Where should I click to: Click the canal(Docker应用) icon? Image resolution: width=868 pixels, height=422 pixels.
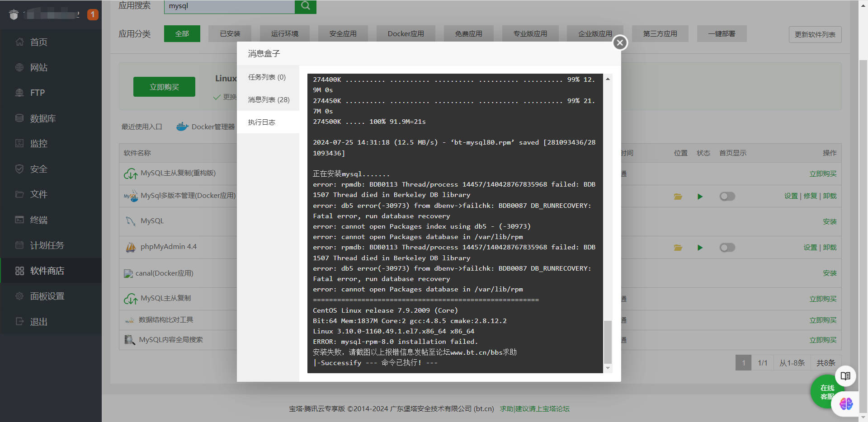(128, 273)
